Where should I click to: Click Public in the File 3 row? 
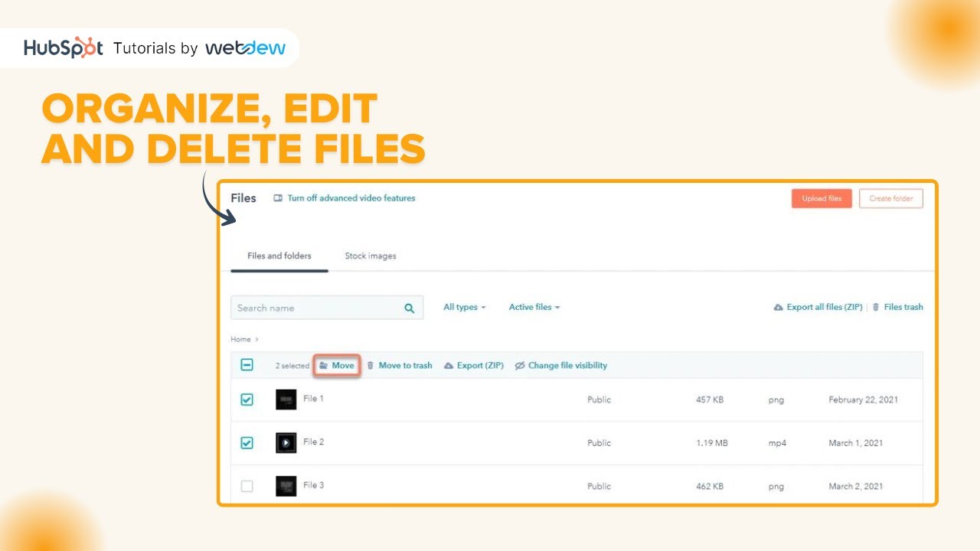coord(599,486)
